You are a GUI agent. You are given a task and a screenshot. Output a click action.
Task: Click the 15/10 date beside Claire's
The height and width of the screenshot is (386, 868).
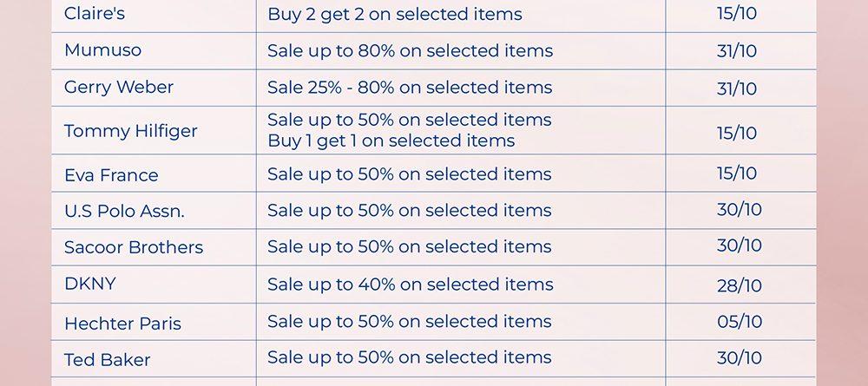point(737,14)
